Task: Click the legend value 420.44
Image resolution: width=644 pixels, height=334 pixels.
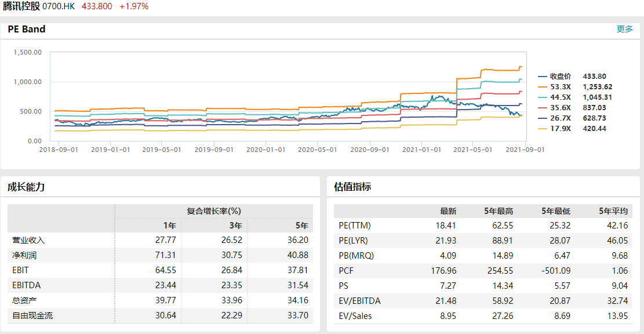Action: coord(594,129)
